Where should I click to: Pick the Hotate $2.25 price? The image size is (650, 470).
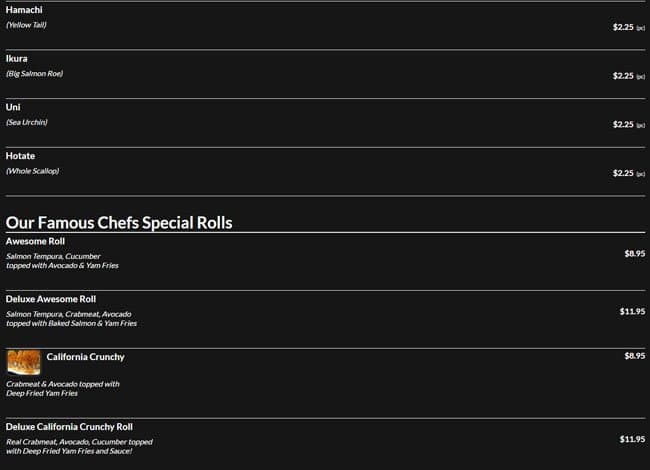623,174
